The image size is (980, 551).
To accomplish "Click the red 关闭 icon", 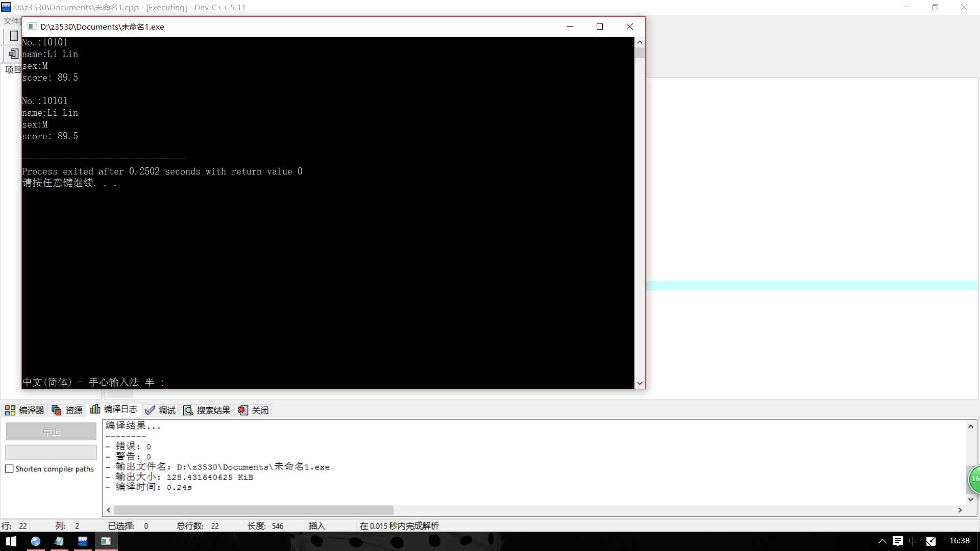I will 242,410.
